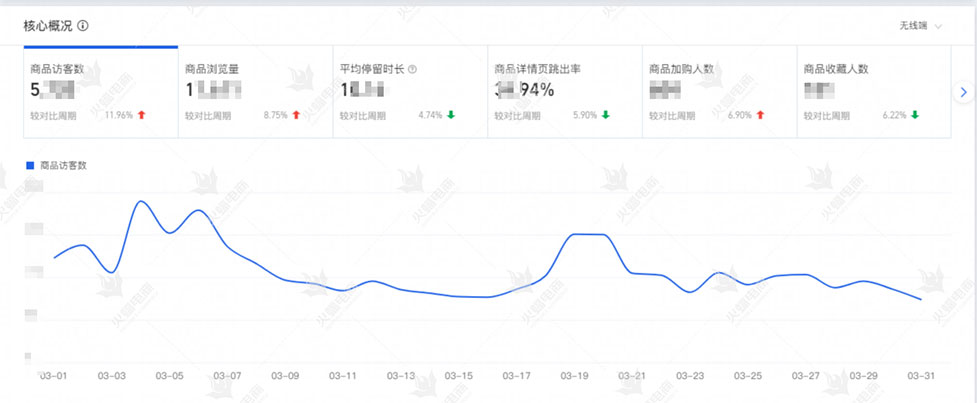Select the 商品访客数 metric card
Screen dimensions: 977x403
coord(100,92)
